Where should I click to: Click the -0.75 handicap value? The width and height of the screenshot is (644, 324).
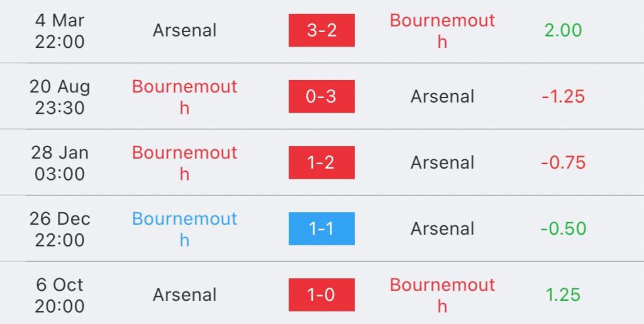coord(563,162)
